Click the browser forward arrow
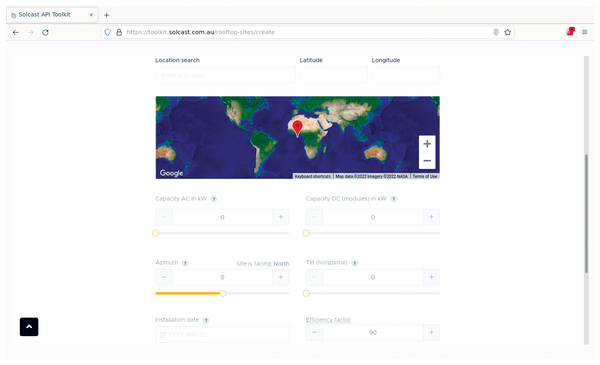Viewport: 600px width, 365px height. tap(31, 33)
